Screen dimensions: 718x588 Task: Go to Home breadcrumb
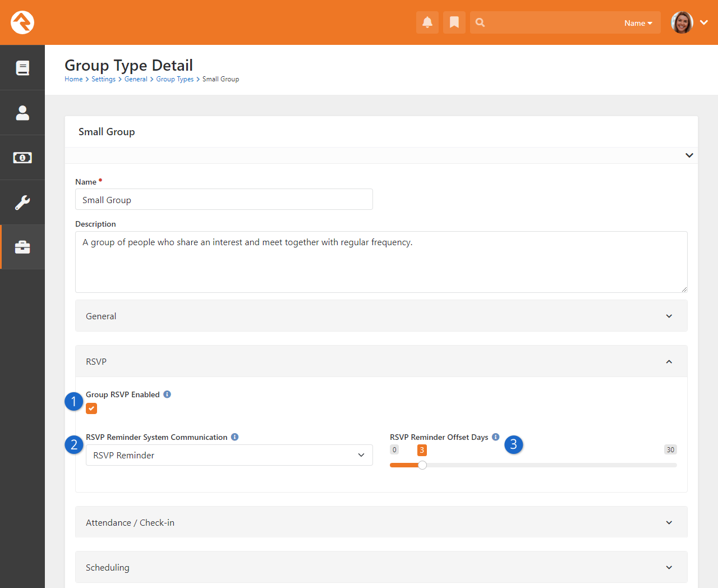[x=73, y=79]
